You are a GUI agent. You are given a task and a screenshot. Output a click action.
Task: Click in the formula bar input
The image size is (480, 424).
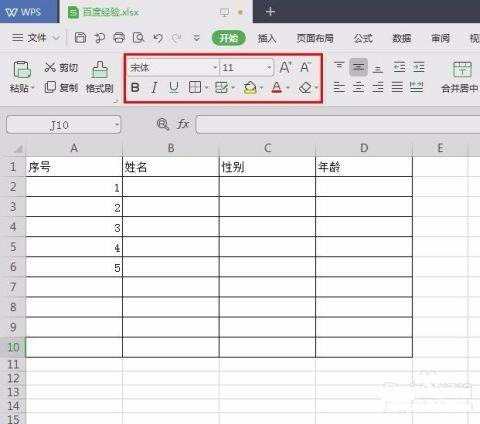click(x=338, y=125)
